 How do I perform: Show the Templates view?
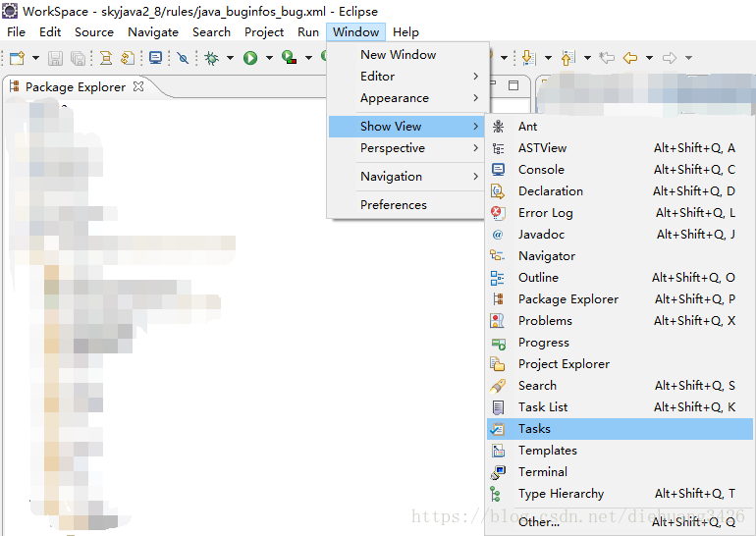620,451
